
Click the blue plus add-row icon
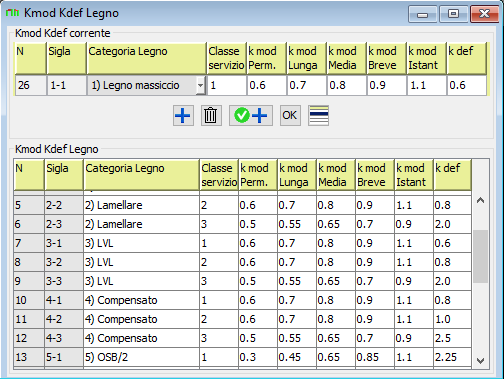[183, 116]
